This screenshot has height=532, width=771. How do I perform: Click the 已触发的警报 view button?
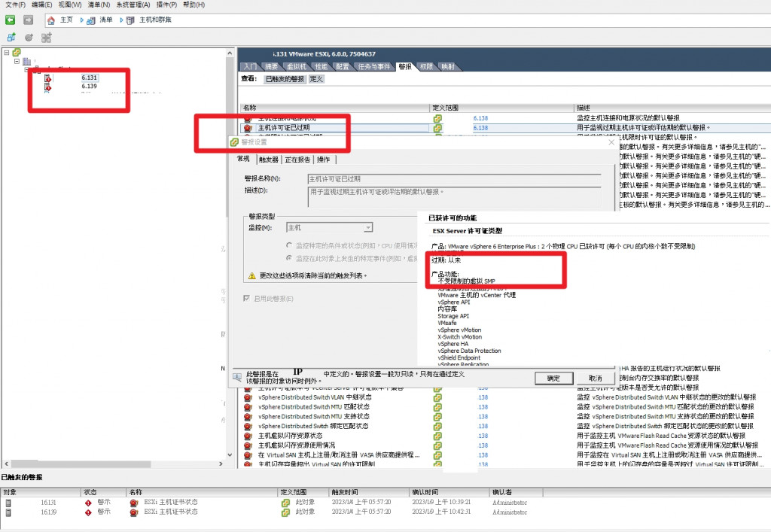point(285,79)
